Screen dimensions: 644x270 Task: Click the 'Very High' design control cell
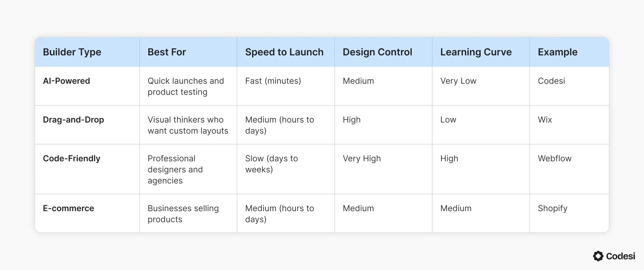click(362, 159)
